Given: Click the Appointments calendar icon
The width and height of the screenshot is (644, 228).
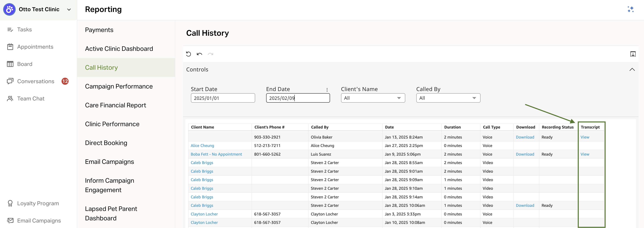Looking at the screenshot, I should (10, 47).
